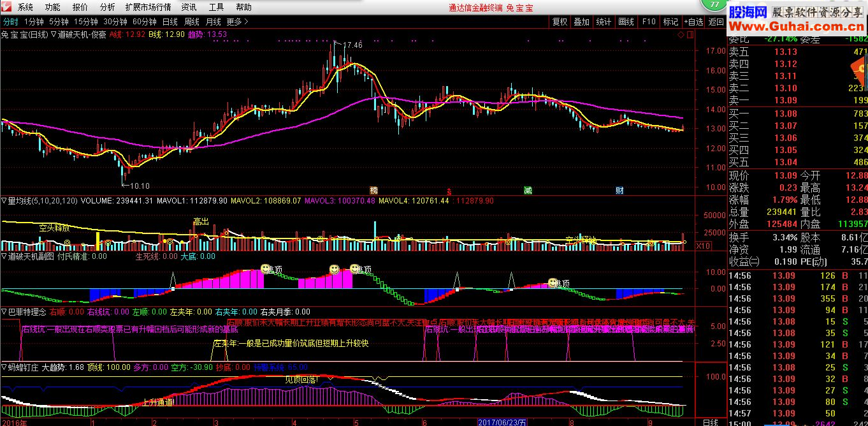
Task: Click the 卖一 ask price 13.09
Action: click(x=786, y=100)
